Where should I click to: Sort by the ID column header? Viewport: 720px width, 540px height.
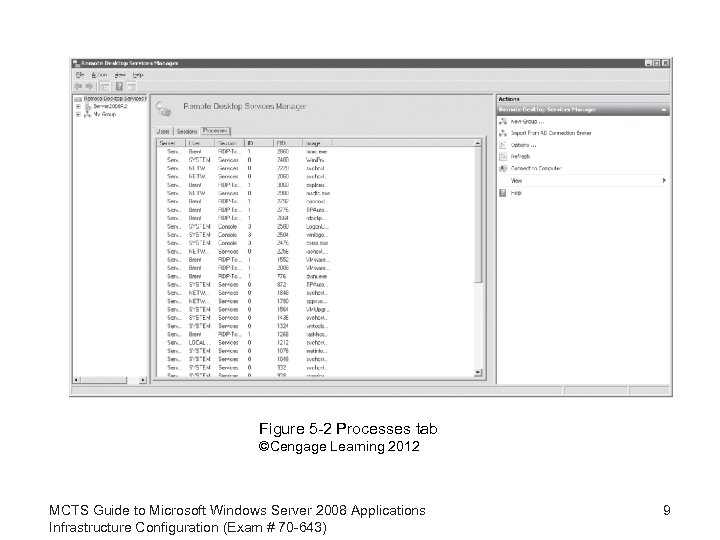pos(259,143)
